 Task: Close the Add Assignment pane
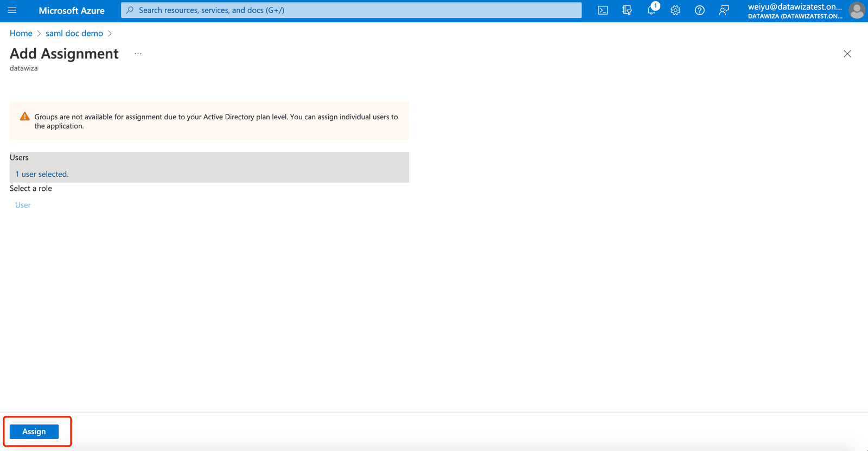pos(847,54)
